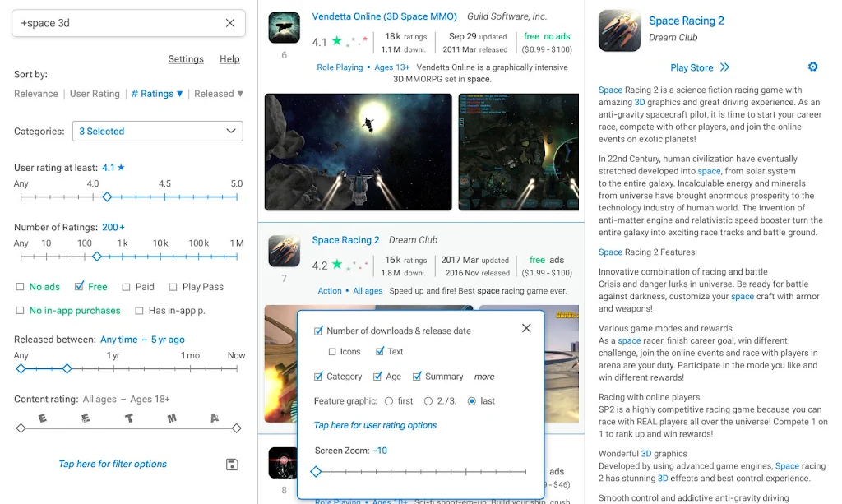Viewport: 842px width, 504px height.
Task: Uncheck the Free filter checkbox
Action: pos(79,287)
